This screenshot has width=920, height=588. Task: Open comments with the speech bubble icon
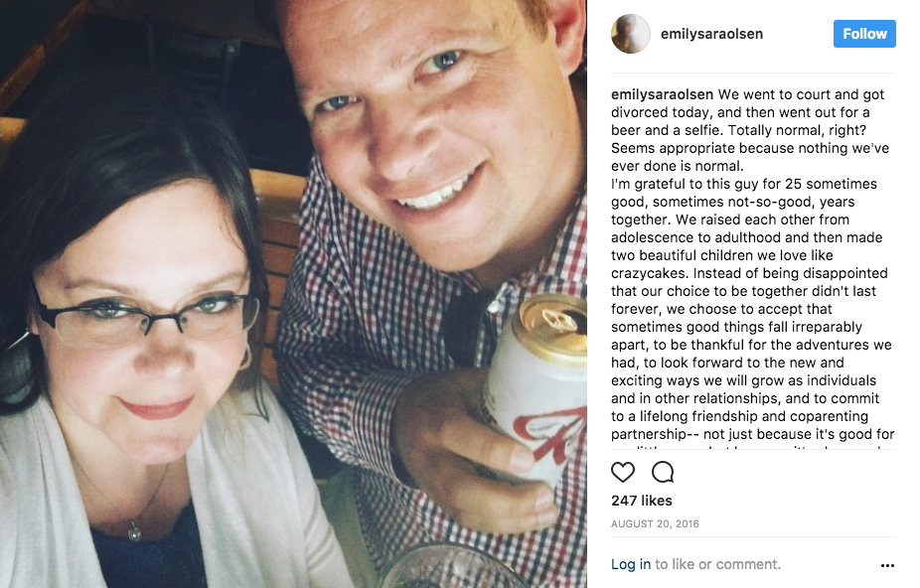coord(663,472)
